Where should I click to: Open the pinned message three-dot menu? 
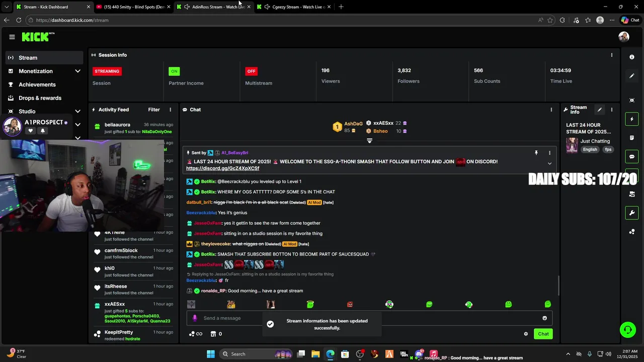[x=549, y=152]
